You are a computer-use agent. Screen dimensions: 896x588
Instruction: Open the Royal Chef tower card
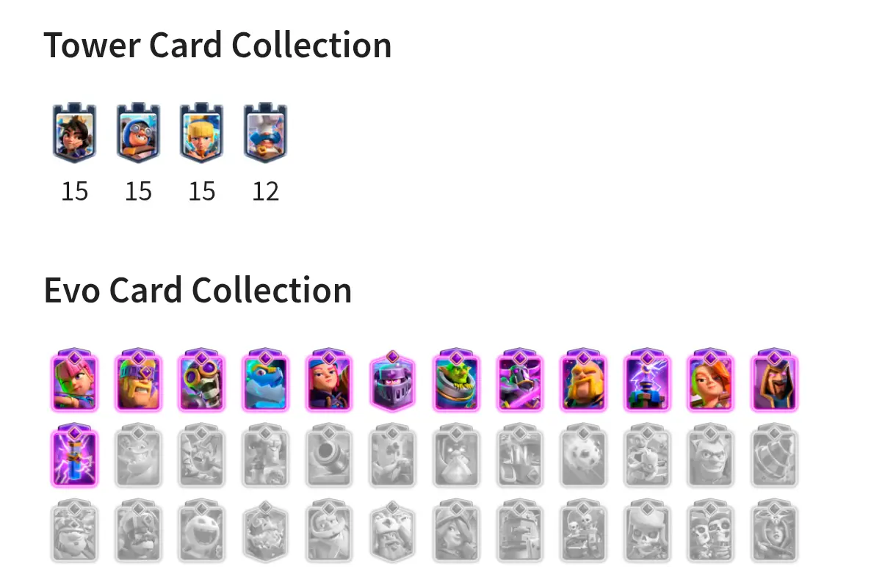265,134
